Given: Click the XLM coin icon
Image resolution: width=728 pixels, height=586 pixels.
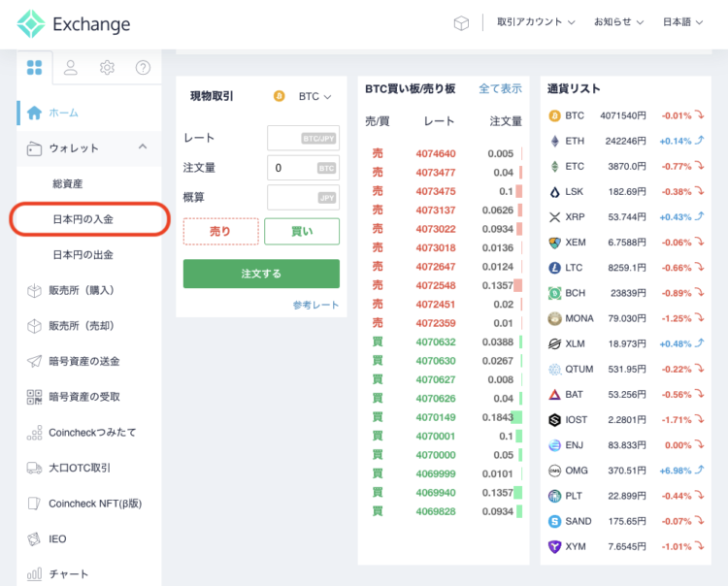Looking at the screenshot, I should pyautogui.click(x=555, y=343).
